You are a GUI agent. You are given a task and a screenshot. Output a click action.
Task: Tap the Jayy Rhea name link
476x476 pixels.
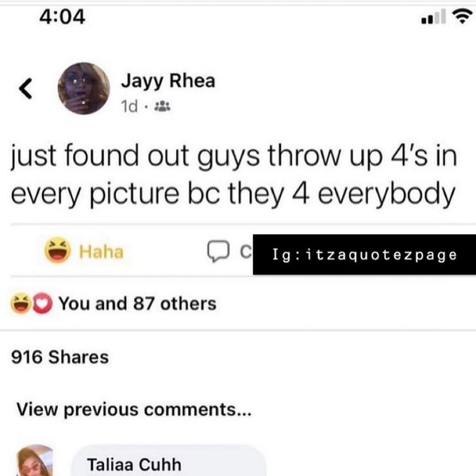point(168,81)
